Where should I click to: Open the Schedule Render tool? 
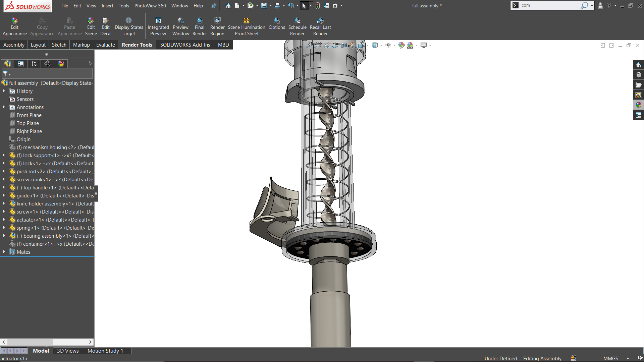pyautogui.click(x=297, y=27)
